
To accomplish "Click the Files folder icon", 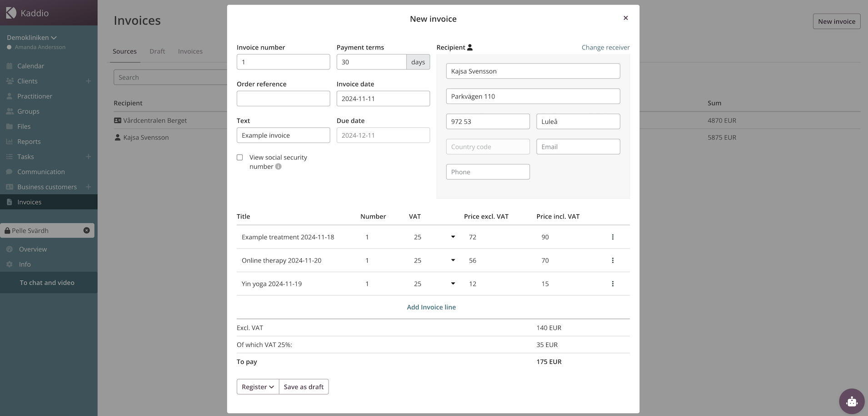I will point(10,126).
